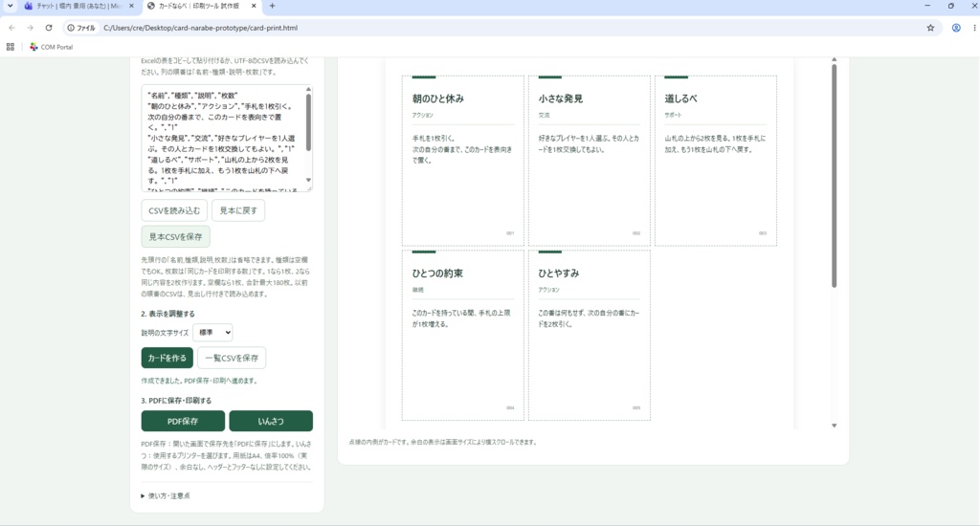Viewport: 980px width, 526px height.
Task: Click the 一覧CSVを保存 button
Action: (232, 358)
